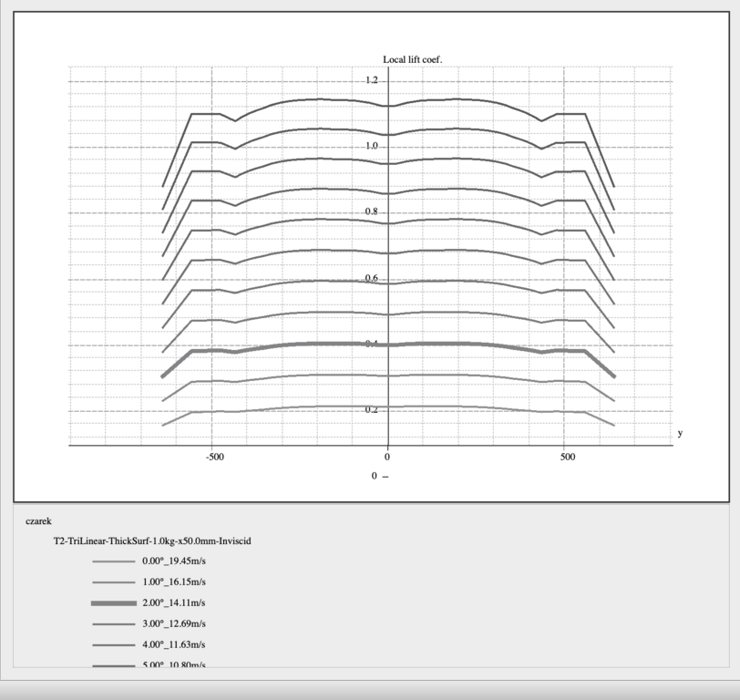This screenshot has height=700, width=740.
Task: Click the T2-TriLinear-ThickSurf polar name
Action: pos(152,540)
